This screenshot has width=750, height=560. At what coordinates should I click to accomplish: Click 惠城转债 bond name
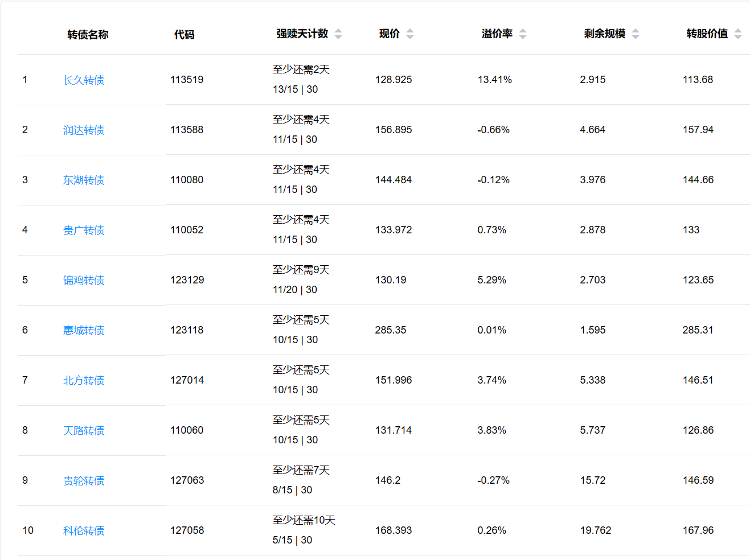coord(84,331)
